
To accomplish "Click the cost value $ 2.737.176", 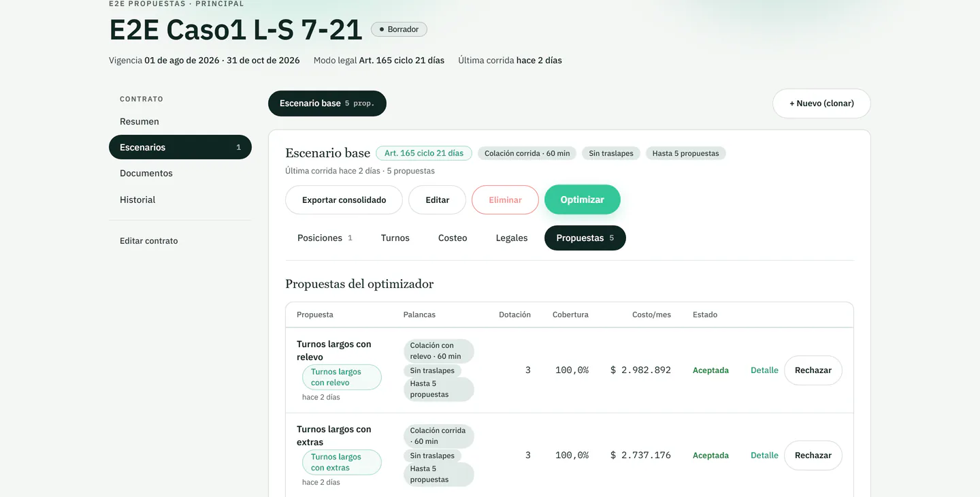I will click(x=640, y=455).
